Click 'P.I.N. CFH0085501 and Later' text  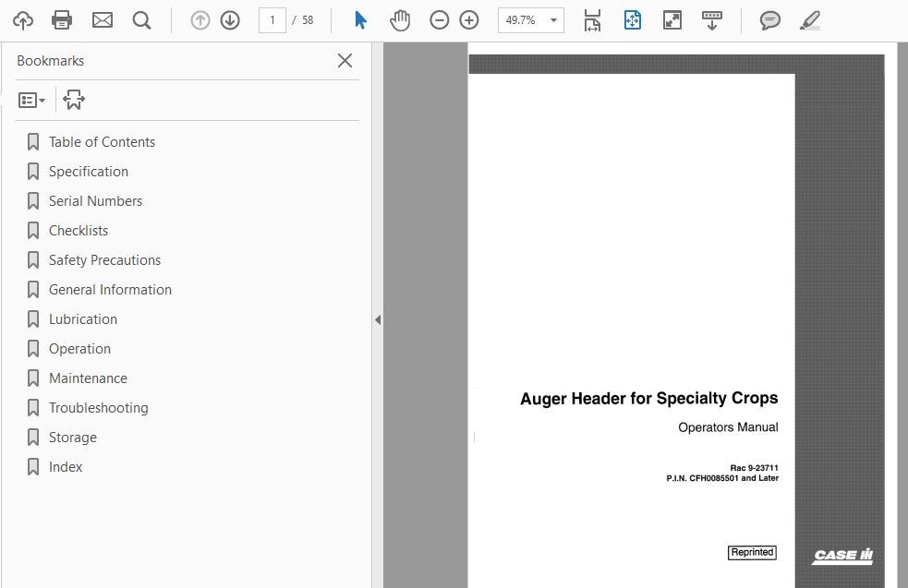pyautogui.click(x=722, y=478)
